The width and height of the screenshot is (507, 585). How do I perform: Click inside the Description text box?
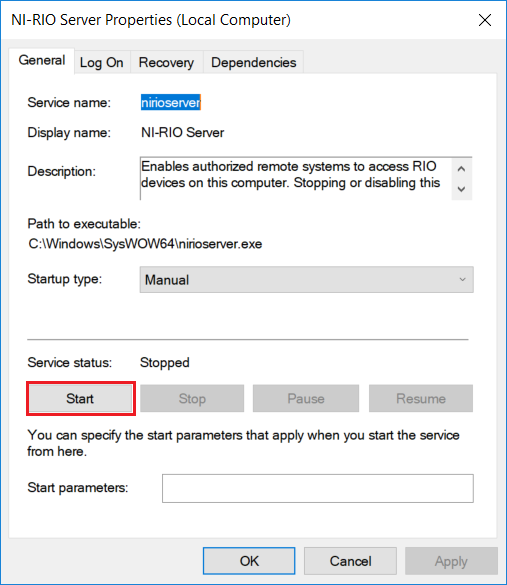295,179
